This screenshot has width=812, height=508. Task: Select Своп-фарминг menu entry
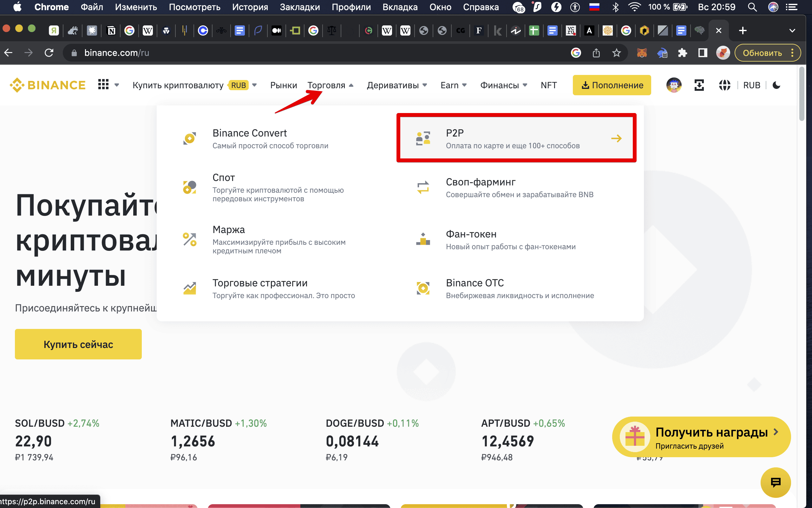click(x=516, y=187)
